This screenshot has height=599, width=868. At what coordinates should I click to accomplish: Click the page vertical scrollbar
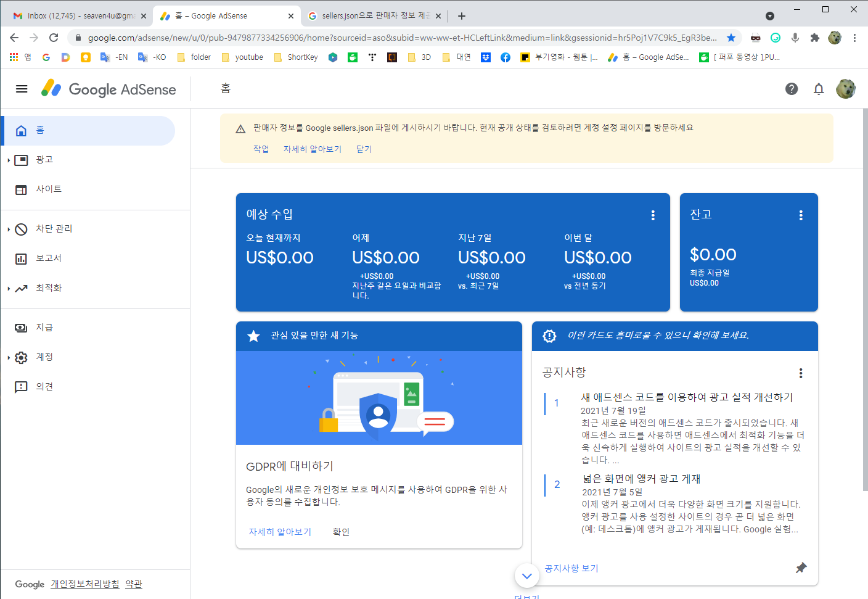(x=864, y=299)
